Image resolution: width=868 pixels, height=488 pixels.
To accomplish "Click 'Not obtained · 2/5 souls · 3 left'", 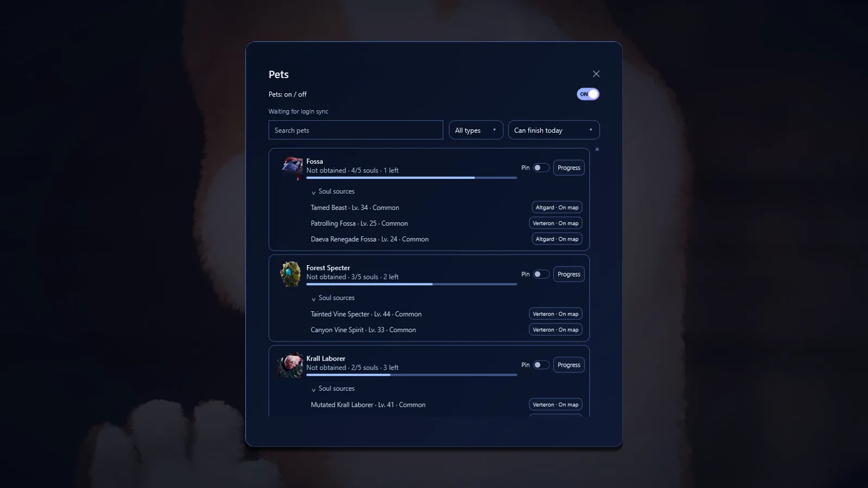I will pyautogui.click(x=353, y=368).
